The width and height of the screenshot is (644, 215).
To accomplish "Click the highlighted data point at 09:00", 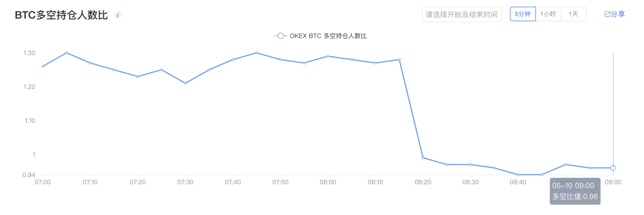I will (613, 168).
